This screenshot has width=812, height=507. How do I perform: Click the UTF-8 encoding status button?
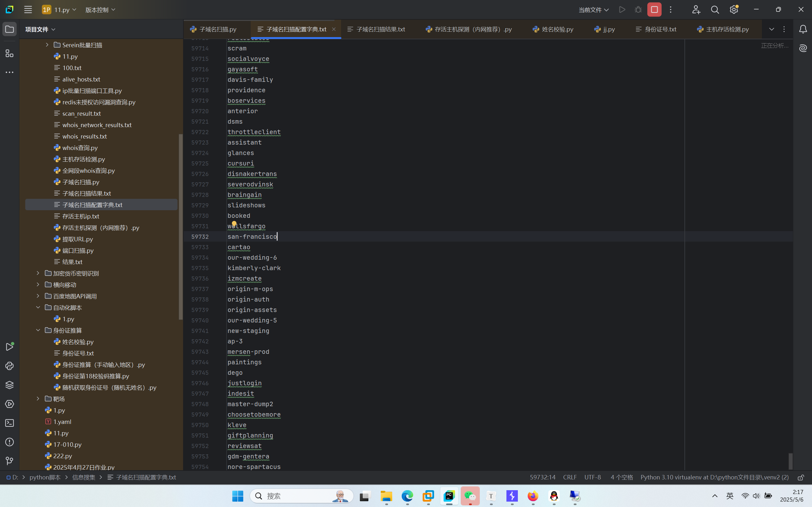pyautogui.click(x=592, y=477)
